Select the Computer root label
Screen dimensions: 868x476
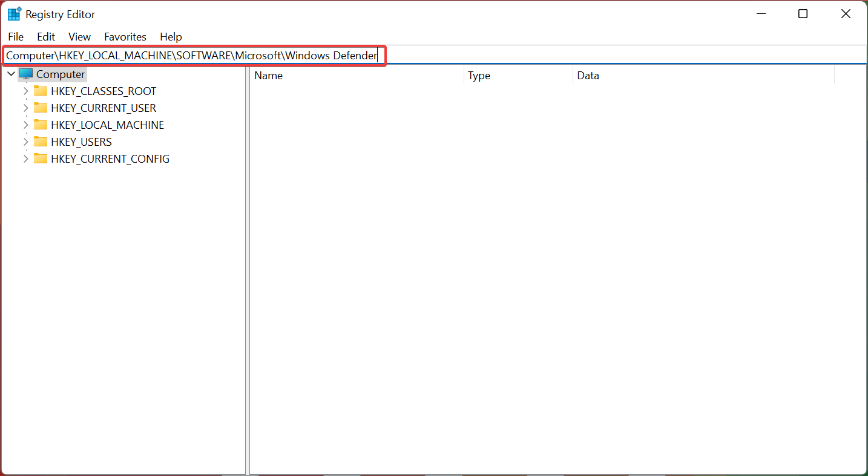click(x=61, y=74)
